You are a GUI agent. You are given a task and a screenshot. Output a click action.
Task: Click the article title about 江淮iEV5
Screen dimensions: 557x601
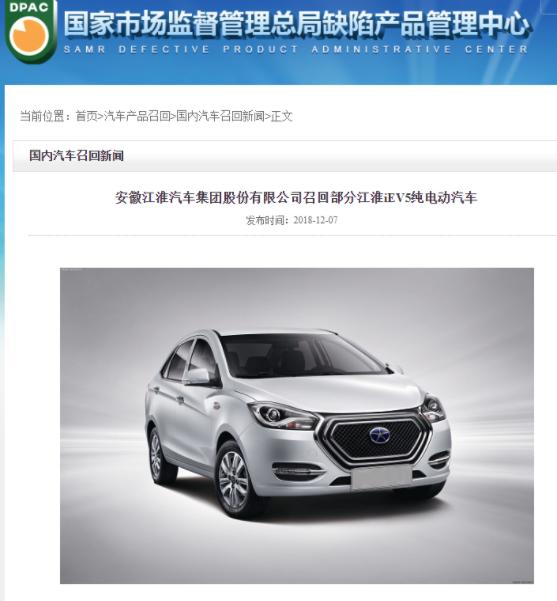coord(296,198)
